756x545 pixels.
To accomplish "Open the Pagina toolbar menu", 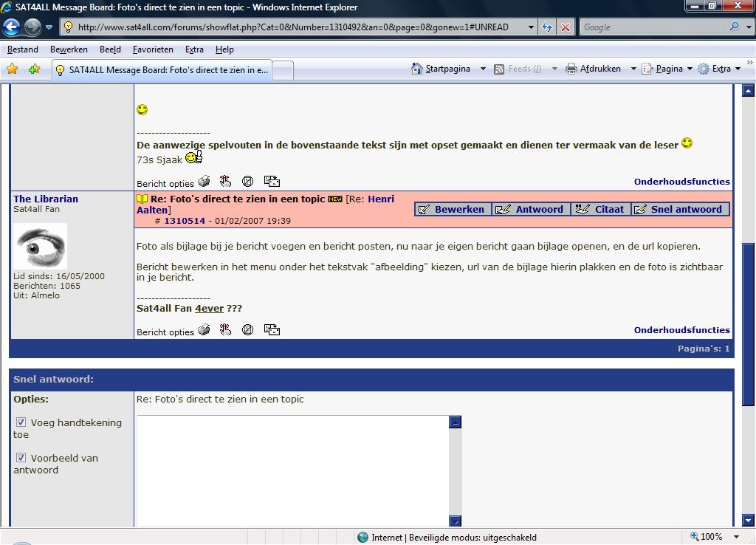I will 667,69.
